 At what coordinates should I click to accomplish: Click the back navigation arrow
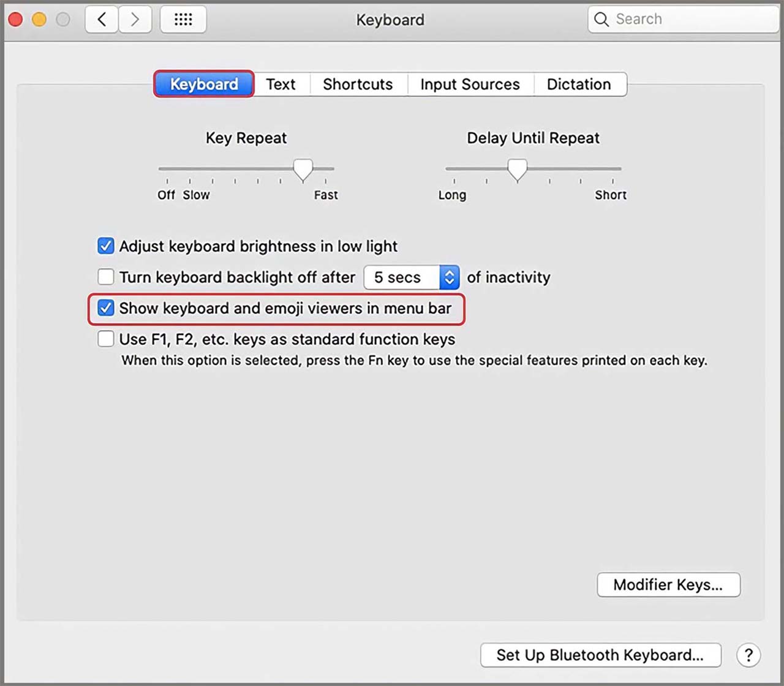(101, 19)
